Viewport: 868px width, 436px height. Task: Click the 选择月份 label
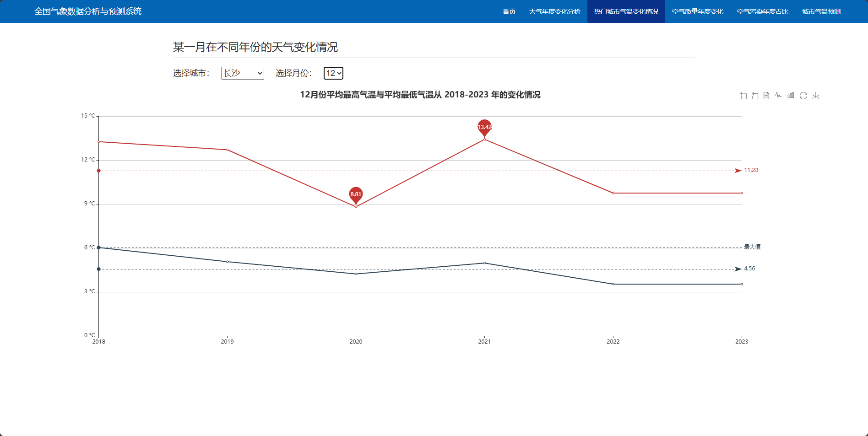[294, 73]
